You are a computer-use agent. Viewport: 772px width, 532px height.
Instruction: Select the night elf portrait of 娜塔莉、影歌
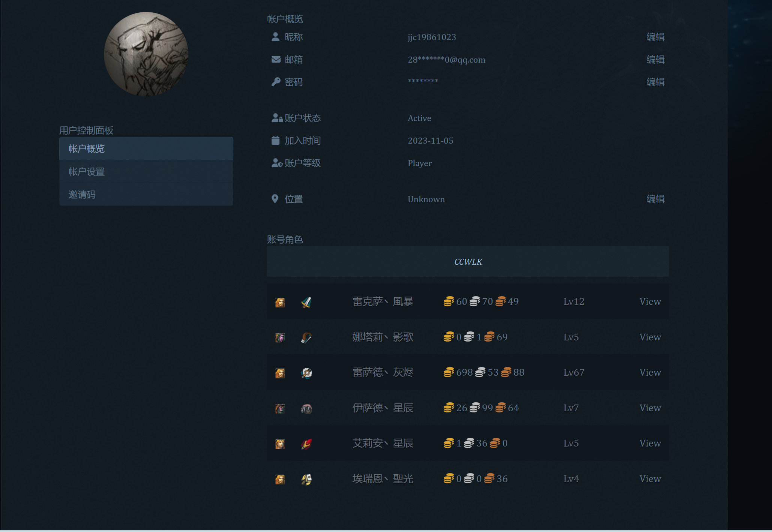[x=280, y=337]
